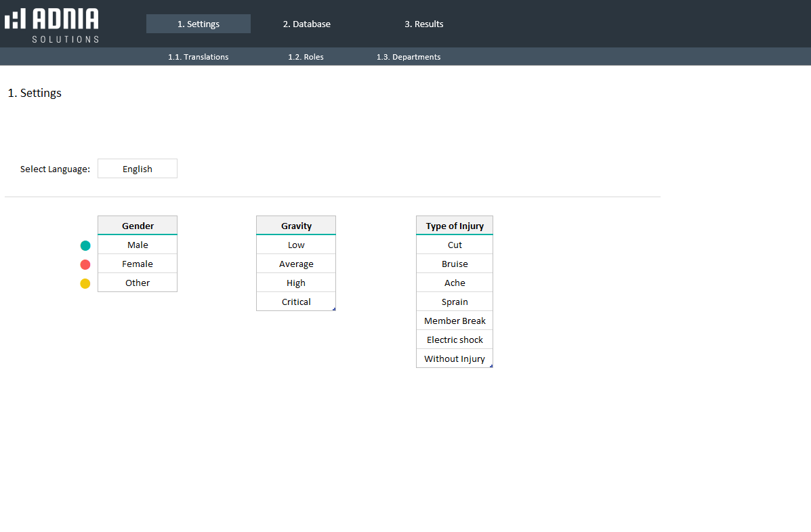Grab the Type of Injury table resize handle

tap(491, 366)
